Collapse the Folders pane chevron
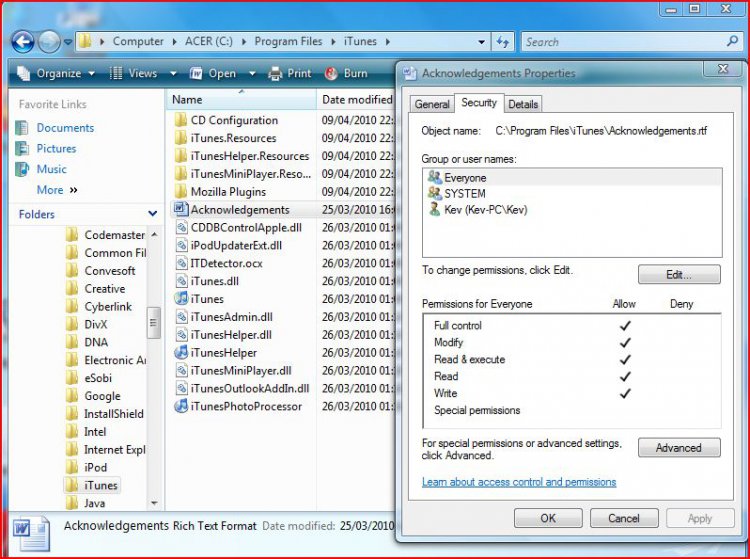 click(152, 214)
